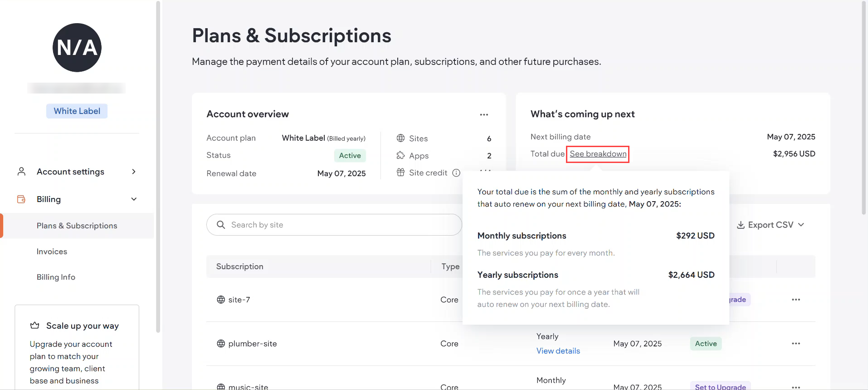This screenshot has height=390, width=868.
Task: Expand the Account settings section
Action: click(133, 172)
